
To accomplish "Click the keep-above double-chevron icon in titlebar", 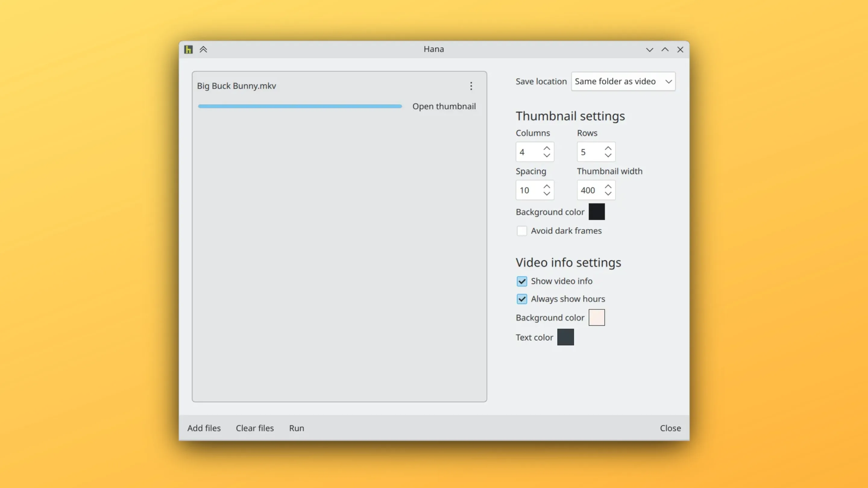I will (x=203, y=49).
